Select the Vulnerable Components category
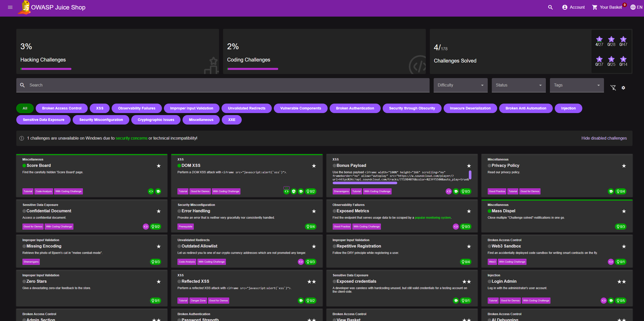This screenshot has height=321, width=644. click(x=301, y=108)
